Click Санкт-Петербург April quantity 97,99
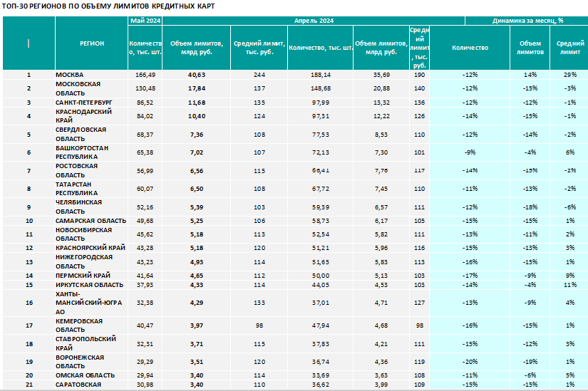The width and height of the screenshot is (588, 391). (321, 103)
